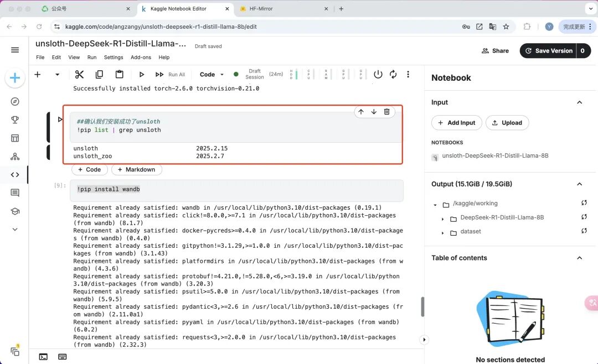
Task: Run the pip list grep unsloth cell
Action: [x=60, y=119]
